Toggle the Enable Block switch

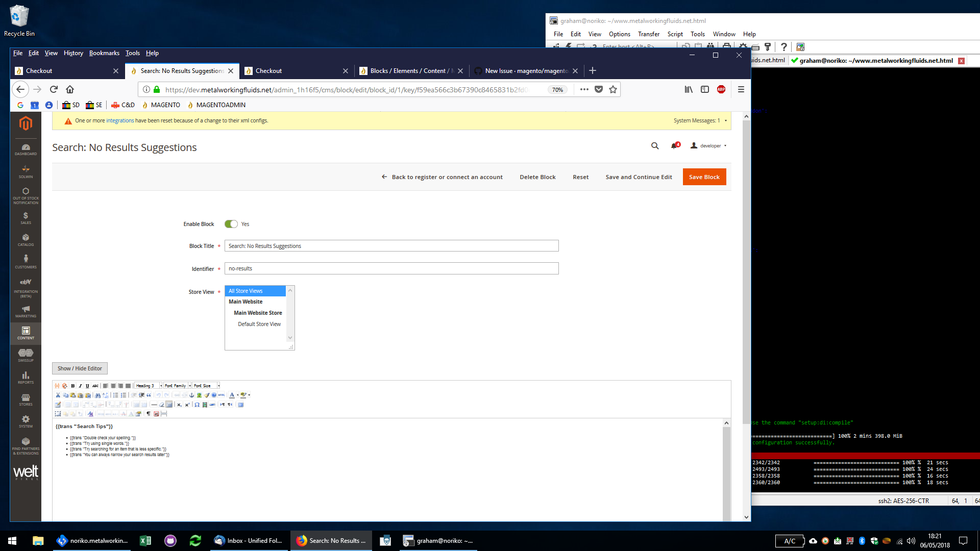(x=231, y=224)
